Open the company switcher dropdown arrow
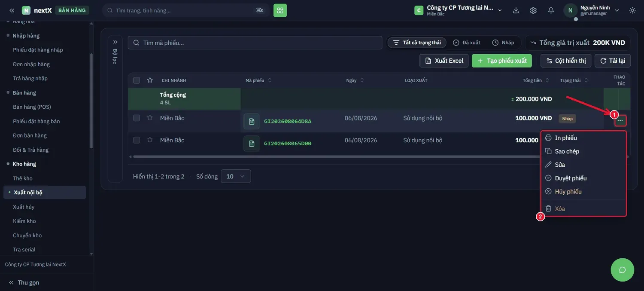 (500, 10)
